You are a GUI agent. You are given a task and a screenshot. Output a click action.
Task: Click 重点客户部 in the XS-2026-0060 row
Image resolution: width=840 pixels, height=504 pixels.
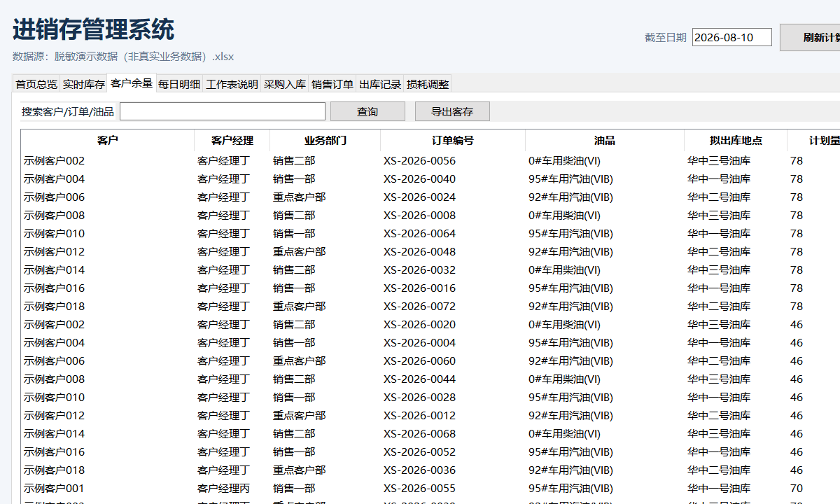tap(299, 360)
